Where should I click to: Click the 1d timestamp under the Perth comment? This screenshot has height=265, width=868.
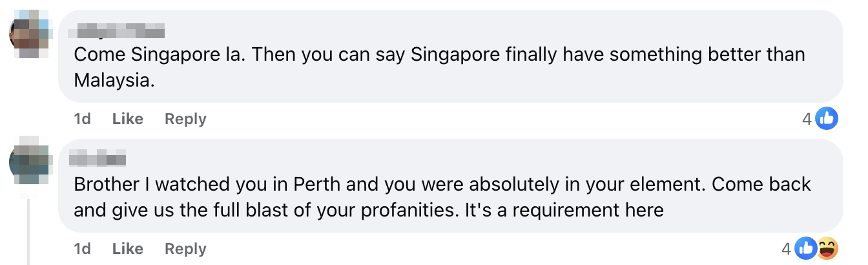(x=82, y=249)
